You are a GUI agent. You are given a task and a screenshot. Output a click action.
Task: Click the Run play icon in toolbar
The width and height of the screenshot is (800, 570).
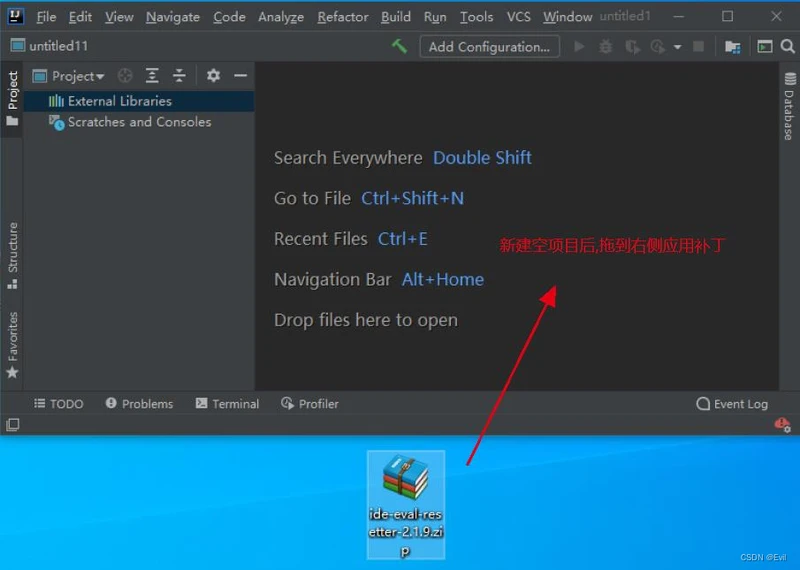point(579,47)
